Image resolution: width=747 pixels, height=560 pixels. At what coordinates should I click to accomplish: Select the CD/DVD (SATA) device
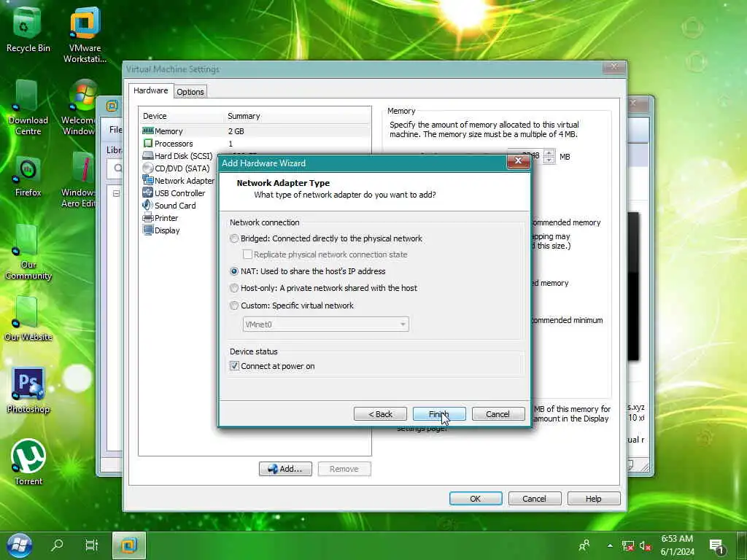177,168
